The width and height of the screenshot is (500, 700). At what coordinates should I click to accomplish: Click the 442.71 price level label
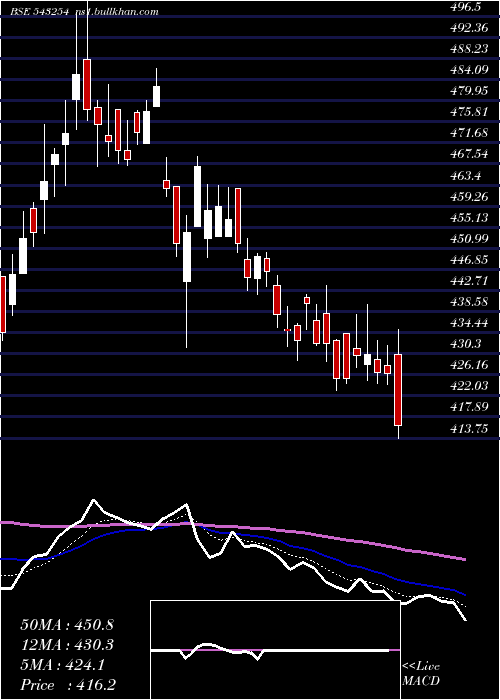tap(469, 281)
